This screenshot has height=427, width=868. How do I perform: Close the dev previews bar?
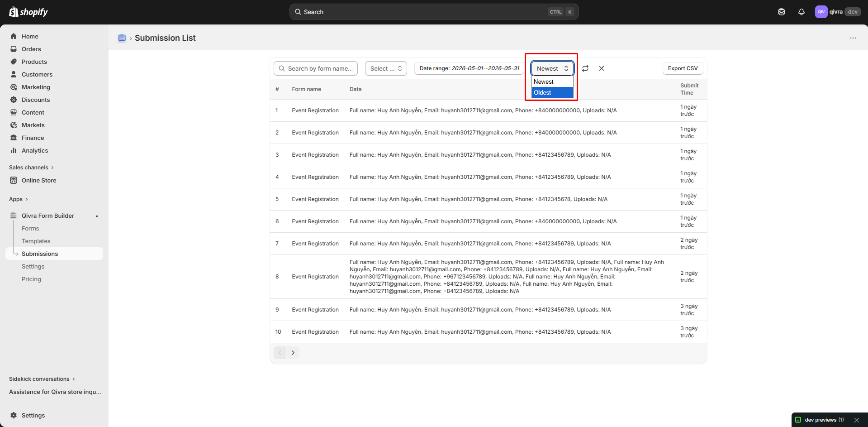click(x=857, y=420)
